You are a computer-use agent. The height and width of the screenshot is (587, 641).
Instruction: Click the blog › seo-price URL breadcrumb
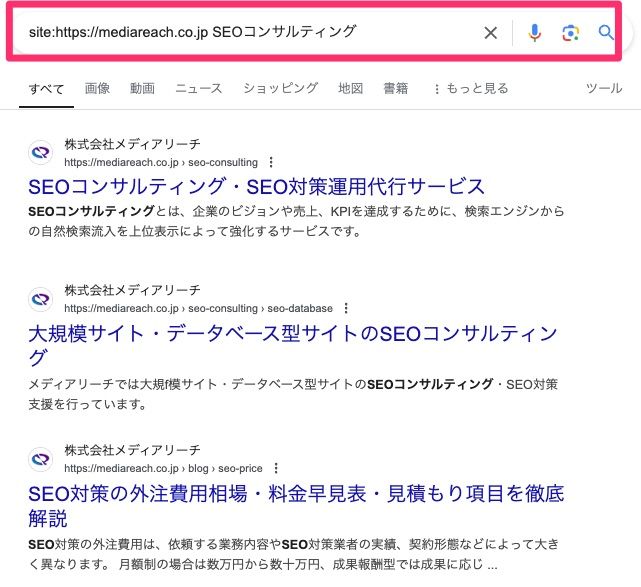(164, 468)
